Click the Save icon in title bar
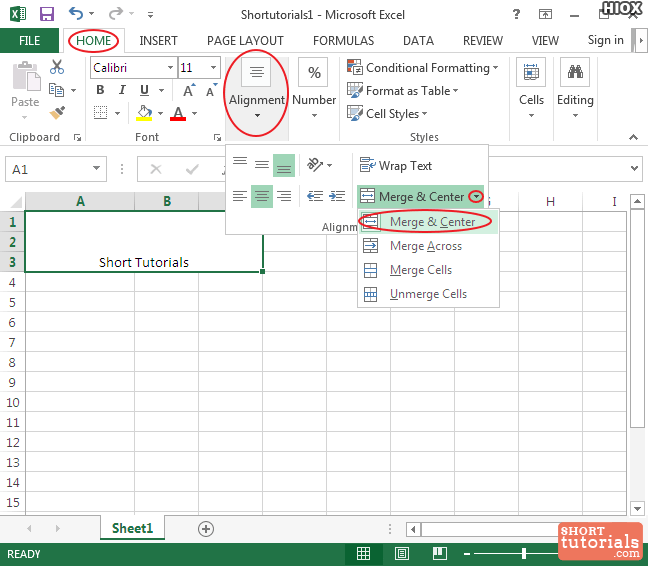Image resolution: width=648 pixels, height=566 pixels. pos(46,14)
